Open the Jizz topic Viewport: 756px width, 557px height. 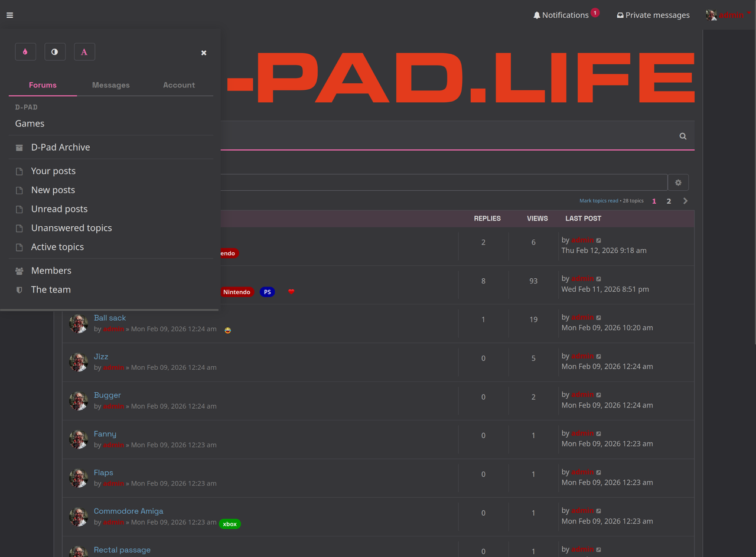point(101,356)
